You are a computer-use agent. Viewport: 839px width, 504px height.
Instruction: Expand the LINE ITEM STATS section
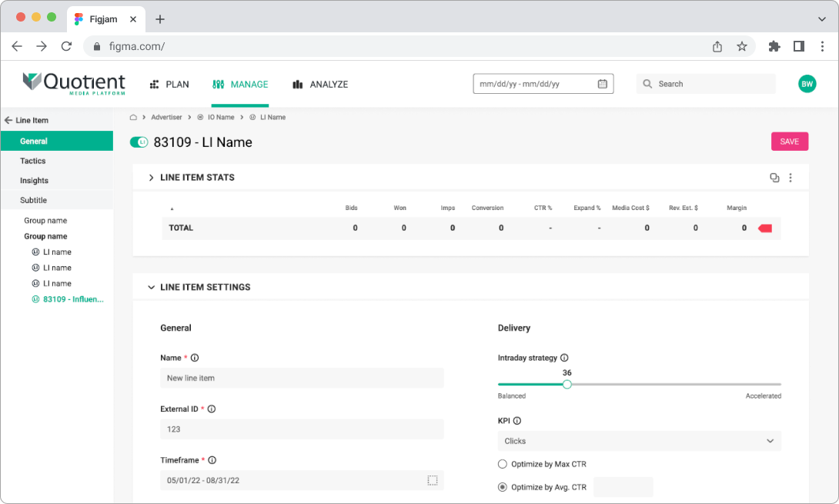[x=151, y=178]
